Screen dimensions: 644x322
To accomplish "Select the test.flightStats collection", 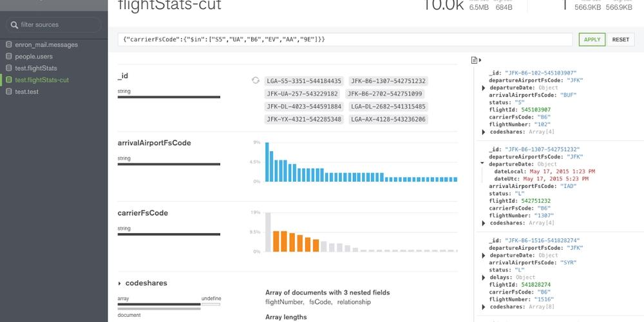I will coord(36,68).
